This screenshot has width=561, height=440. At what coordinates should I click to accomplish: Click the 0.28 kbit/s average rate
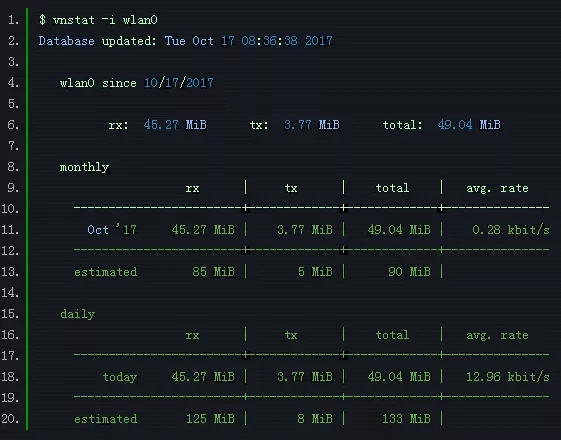click(511, 230)
